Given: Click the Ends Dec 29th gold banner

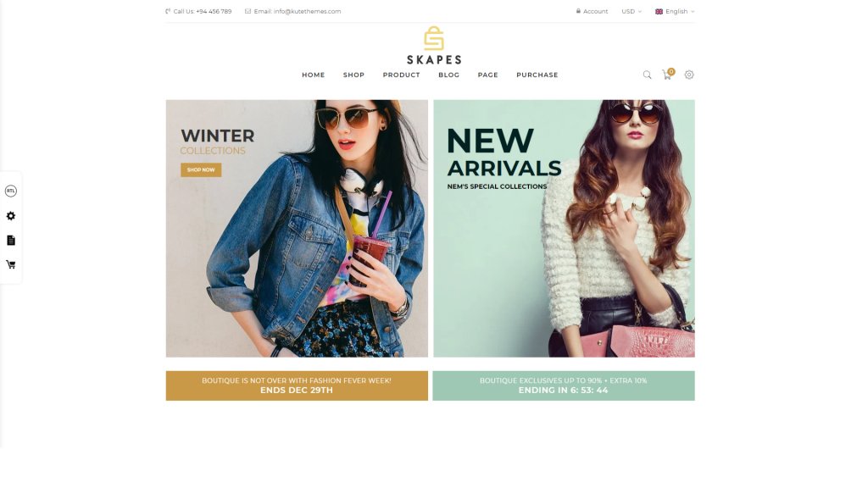Looking at the screenshot, I should point(297,385).
